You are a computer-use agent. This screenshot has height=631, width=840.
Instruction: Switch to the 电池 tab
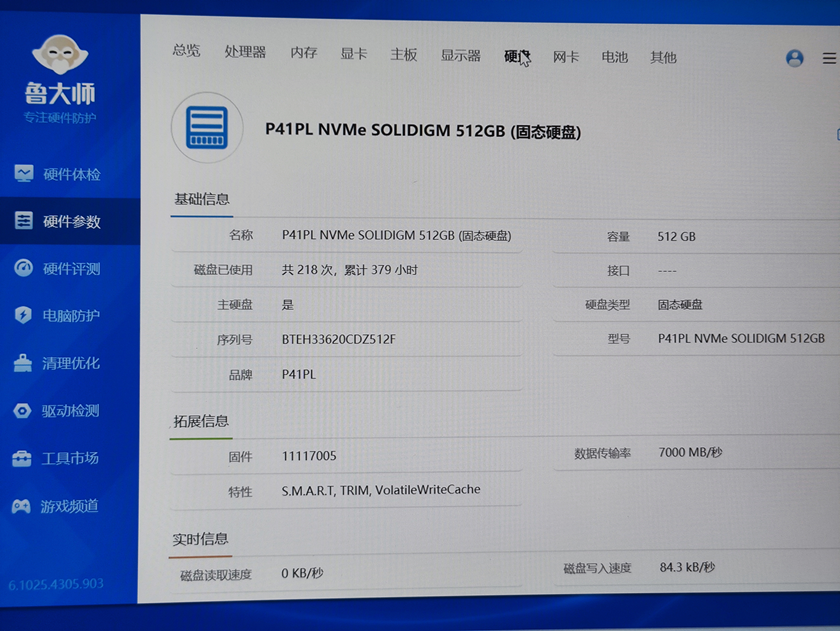(614, 57)
